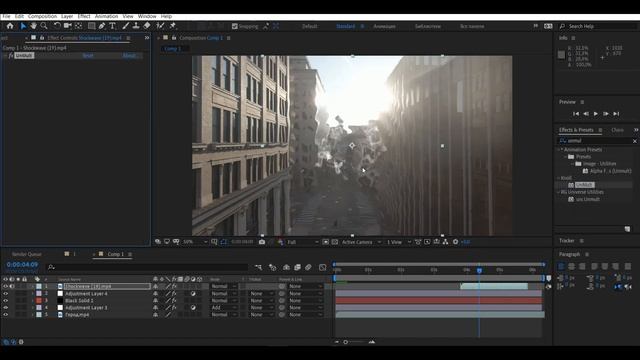The image size is (640, 360).
Task: Click the color swatch in Info panel
Action: [561, 55]
